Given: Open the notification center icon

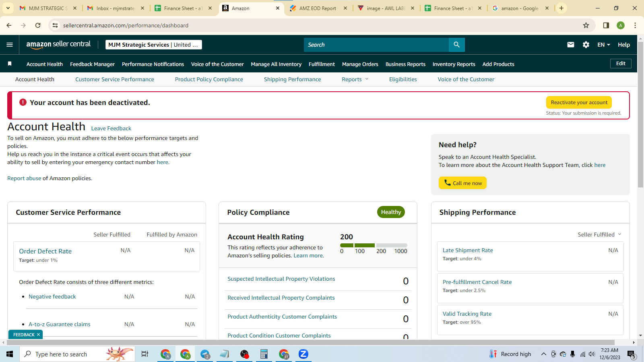Looking at the screenshot, I should click(631, 354).
